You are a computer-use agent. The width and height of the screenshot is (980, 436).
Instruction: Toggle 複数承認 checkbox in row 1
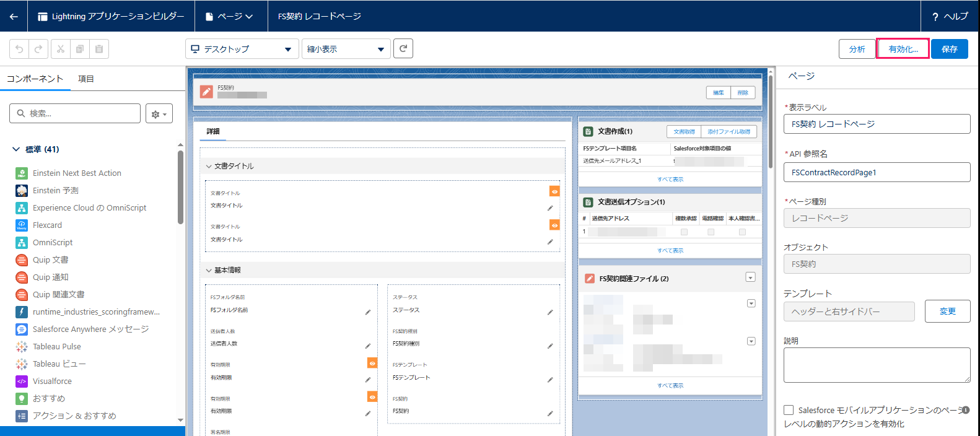click(x=684, y=232)
